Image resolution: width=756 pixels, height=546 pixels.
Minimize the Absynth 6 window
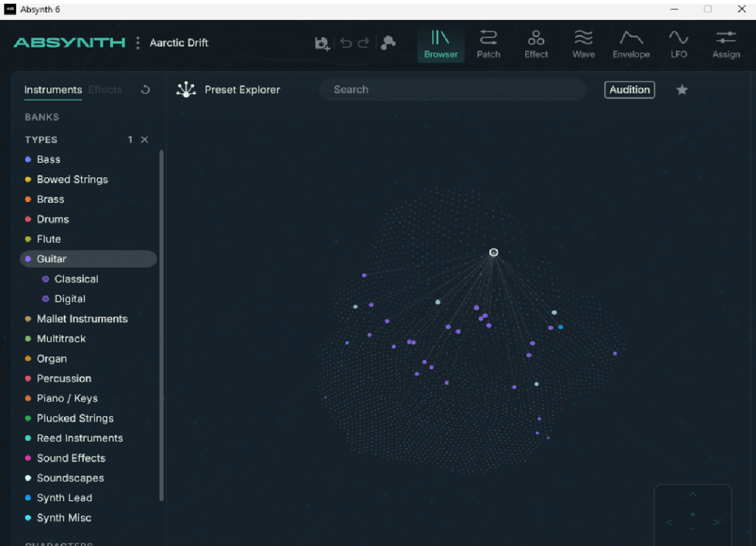click(674, 9)
